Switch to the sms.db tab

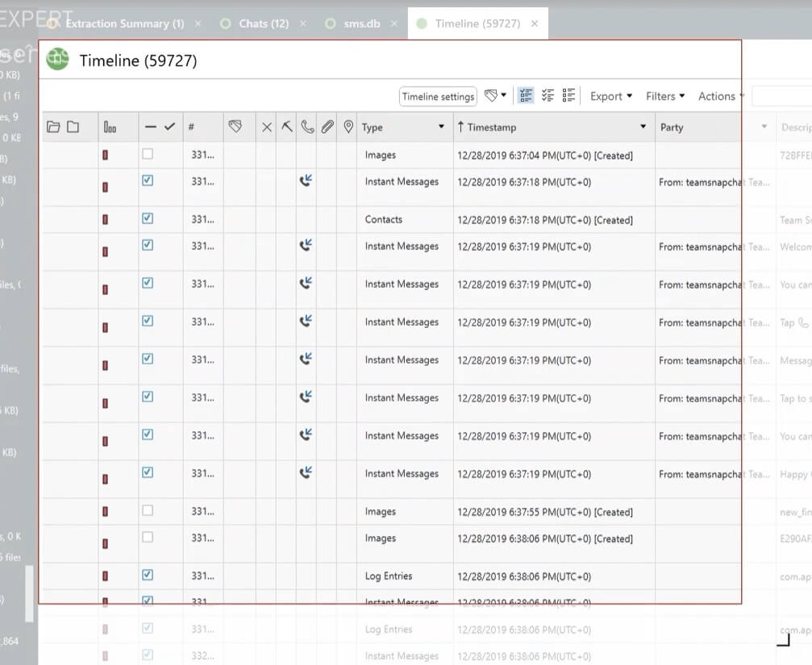coord(362,24)
